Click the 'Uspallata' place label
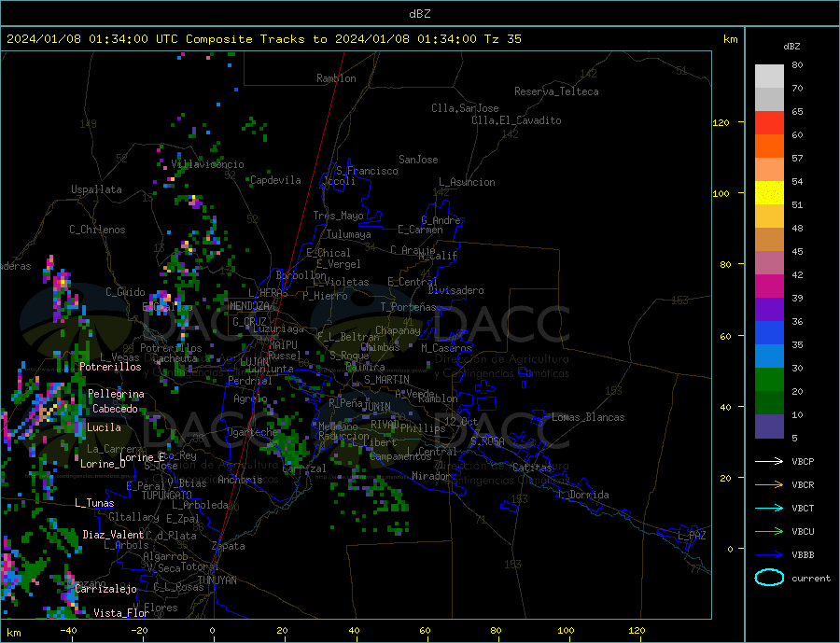The width and height of the screenshot is (840, 643). pos(96,189)
